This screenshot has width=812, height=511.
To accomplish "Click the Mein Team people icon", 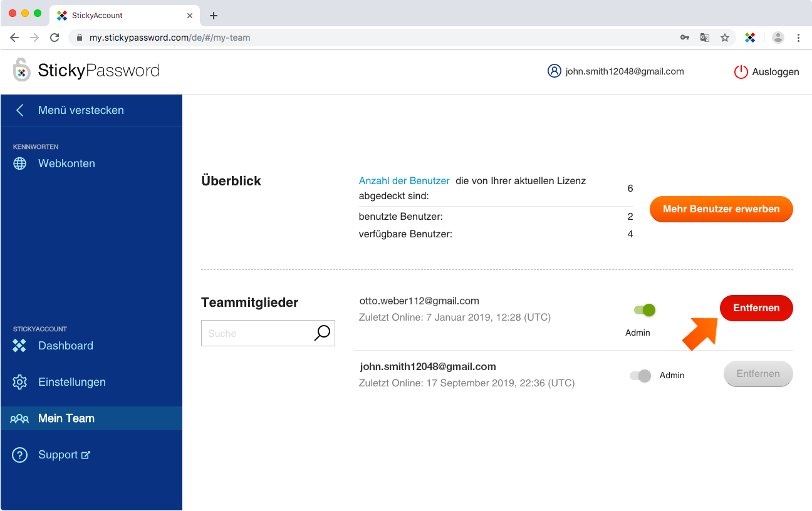I will pos(20,418).
